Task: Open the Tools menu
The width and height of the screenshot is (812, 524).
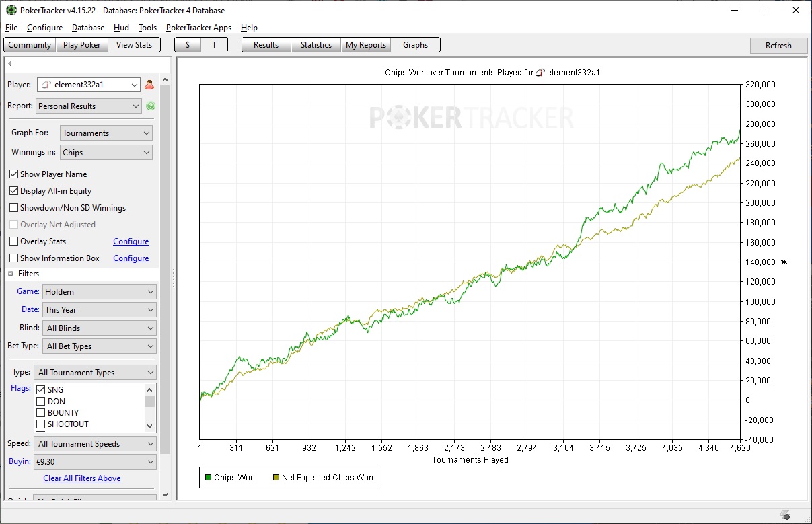Action: coord(147,28)
